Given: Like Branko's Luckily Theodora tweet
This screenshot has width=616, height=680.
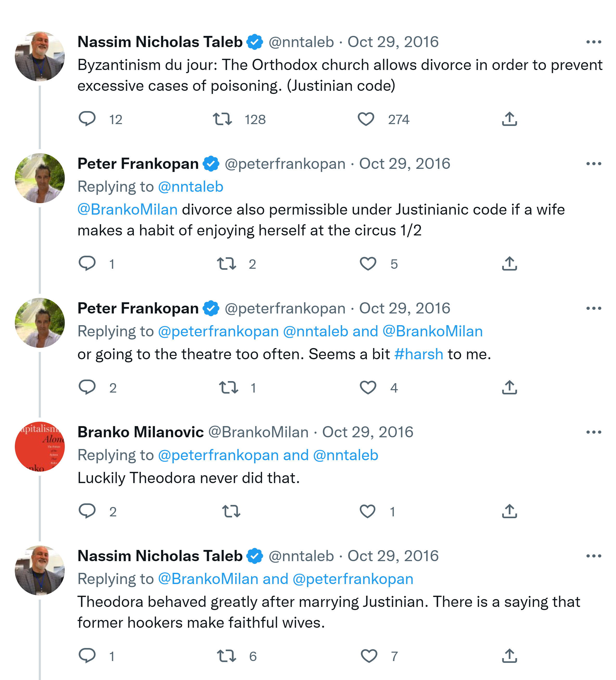Looking at the screenshot, I should point(367,511).
